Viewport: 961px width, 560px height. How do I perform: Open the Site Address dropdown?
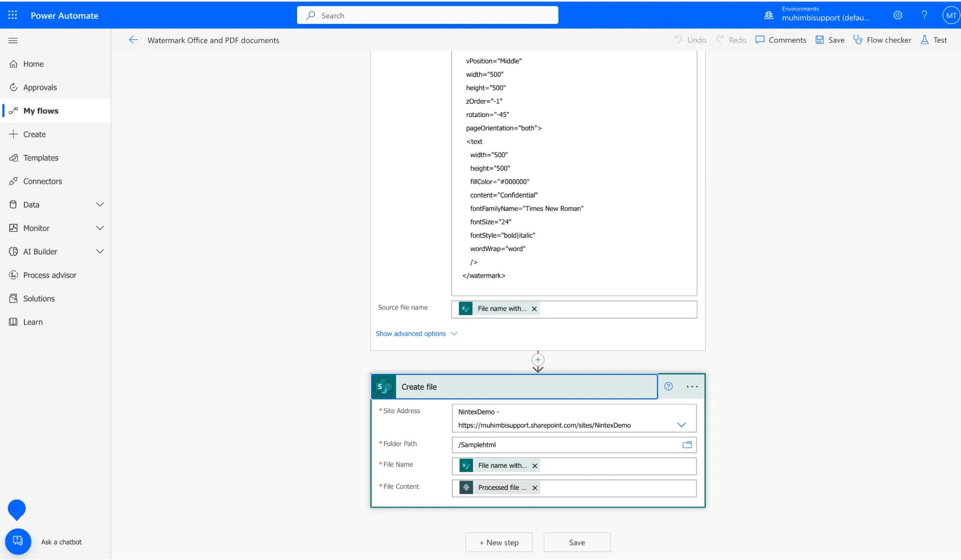[x=681, y=424]
